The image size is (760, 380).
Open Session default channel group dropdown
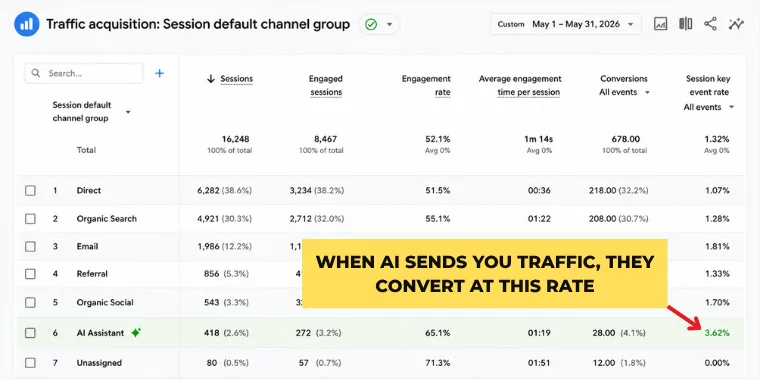click(128, 112)
